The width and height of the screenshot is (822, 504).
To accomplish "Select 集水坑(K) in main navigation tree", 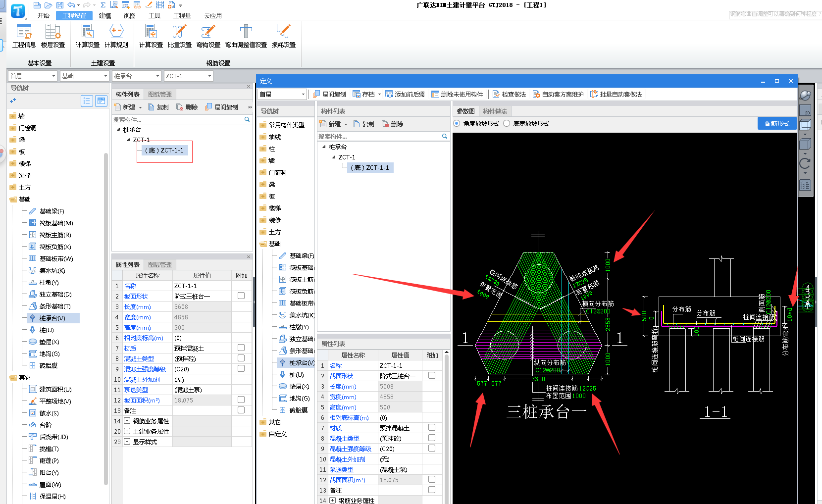I will click(x=47, y=270).
